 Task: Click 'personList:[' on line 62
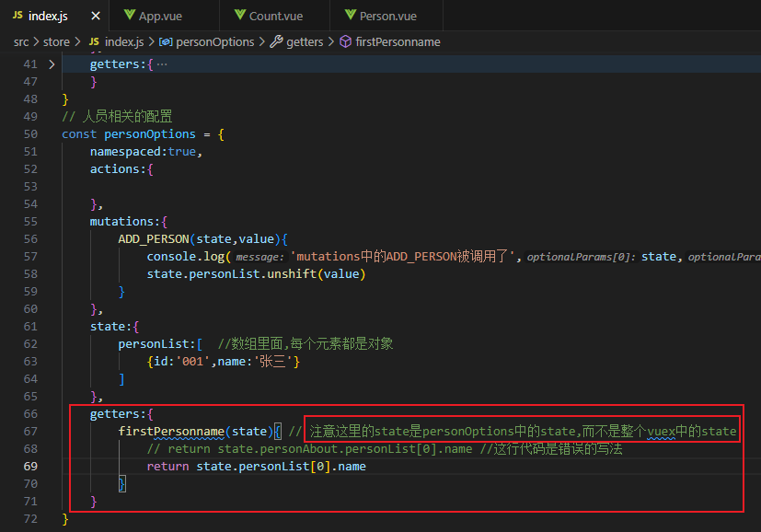point(160,344)
